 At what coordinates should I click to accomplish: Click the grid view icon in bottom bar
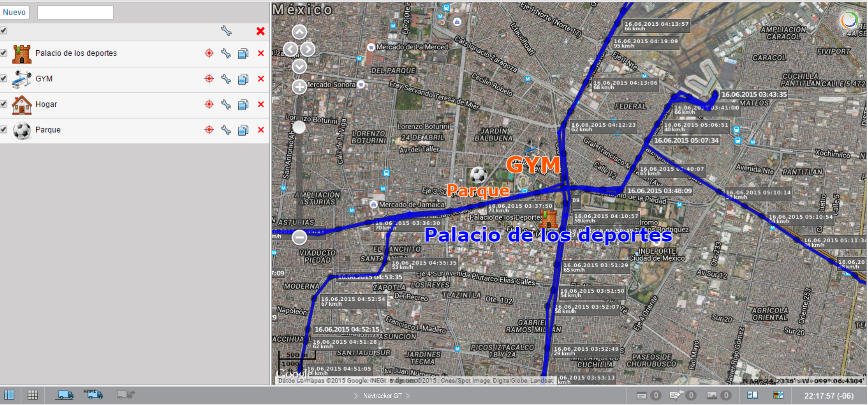[33, 395]
